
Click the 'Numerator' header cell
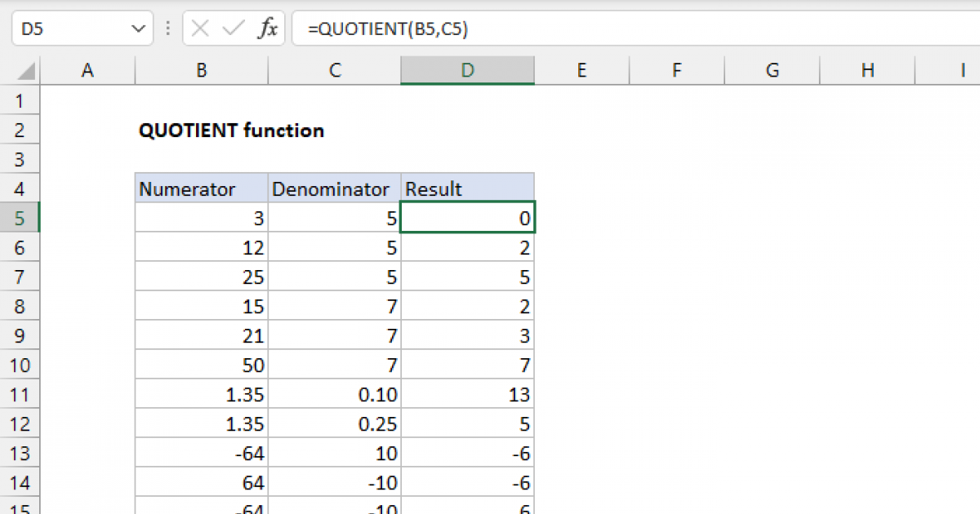click(201, 189)
